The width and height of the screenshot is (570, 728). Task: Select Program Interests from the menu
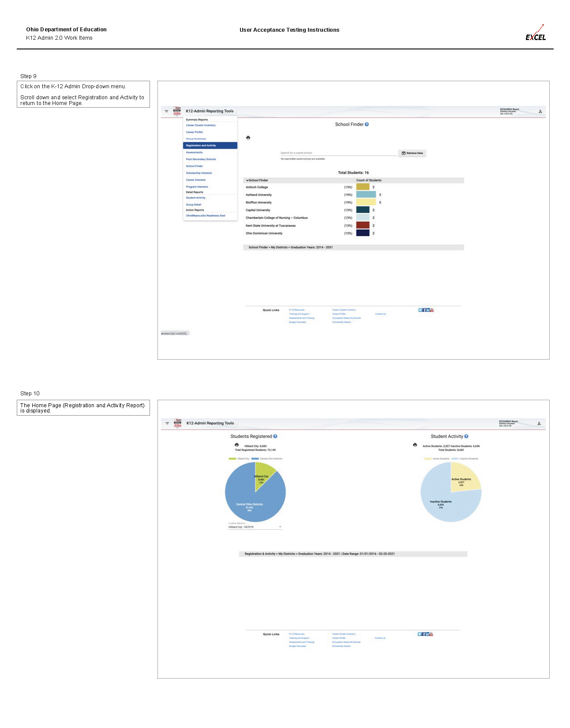point(197,187)
